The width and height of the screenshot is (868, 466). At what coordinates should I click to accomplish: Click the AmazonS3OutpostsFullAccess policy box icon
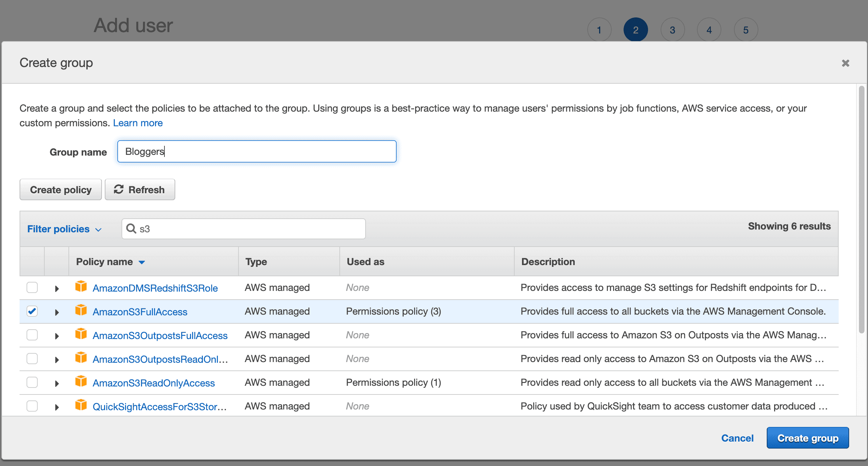click(81, 334)
